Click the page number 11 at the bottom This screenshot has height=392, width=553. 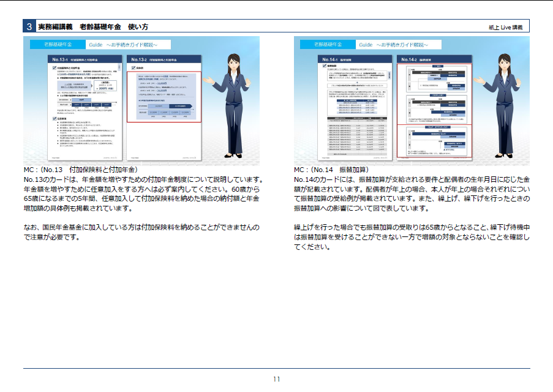[277, 379]
